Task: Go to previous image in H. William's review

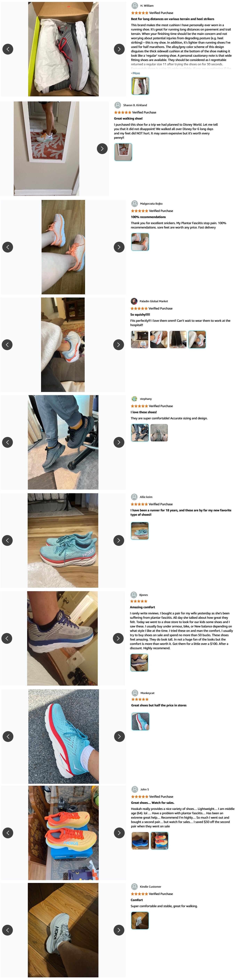Action: pos(8,49)
